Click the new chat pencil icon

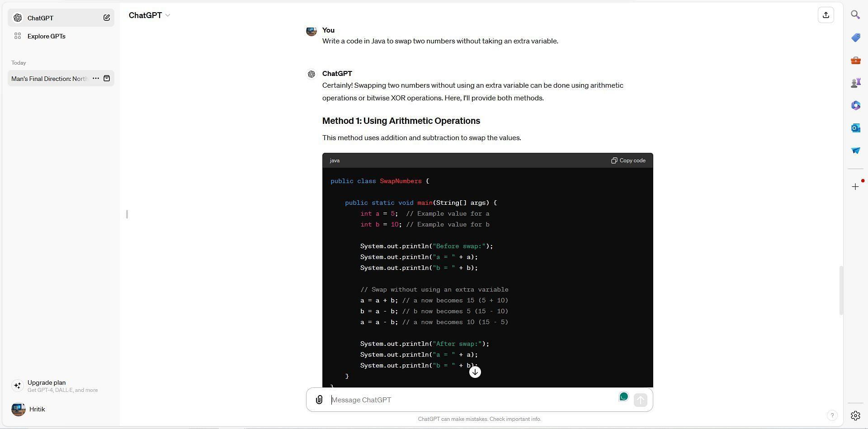[107, 18]
